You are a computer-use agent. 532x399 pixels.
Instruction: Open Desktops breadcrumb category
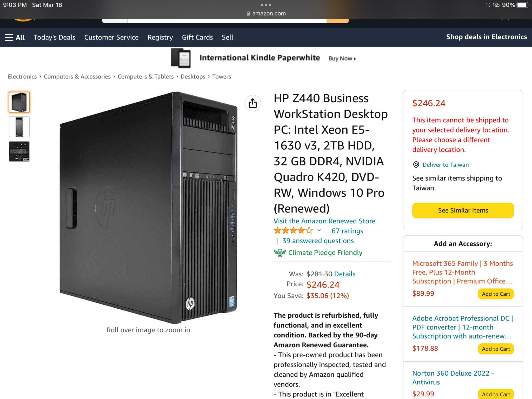pos(193,77)
